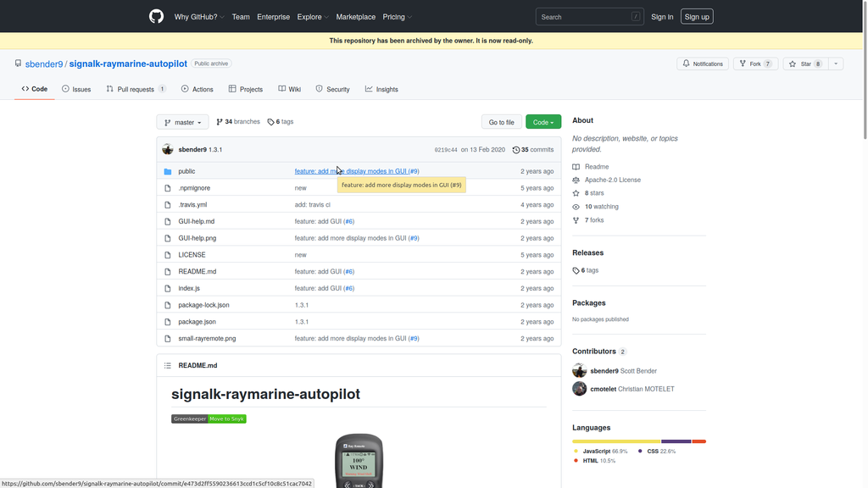Open commit history clock icon
Viewport: 868px width, 488px height.
(x=516, y=150)
